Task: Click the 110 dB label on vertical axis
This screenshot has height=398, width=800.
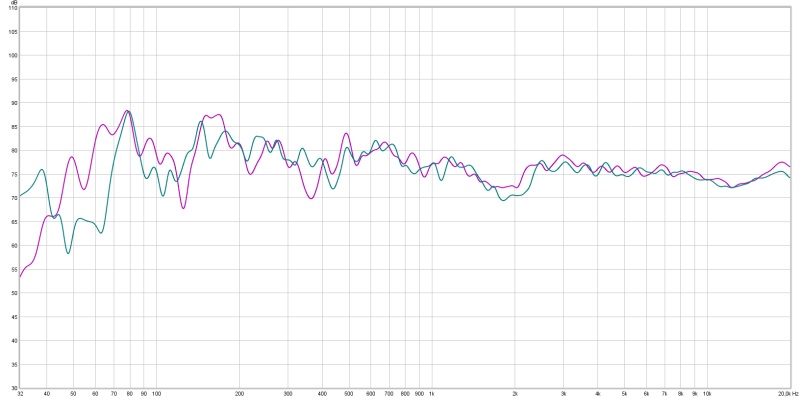Action: click(13, 8)
